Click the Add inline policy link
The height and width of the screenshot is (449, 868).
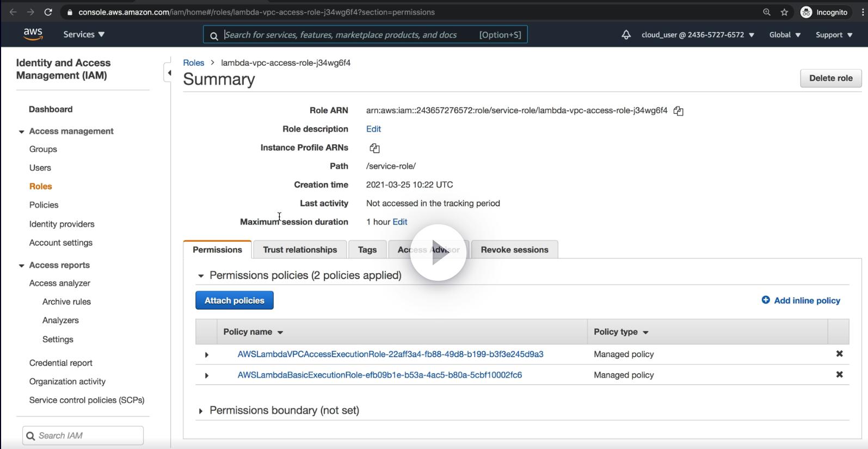pos(801,300)
